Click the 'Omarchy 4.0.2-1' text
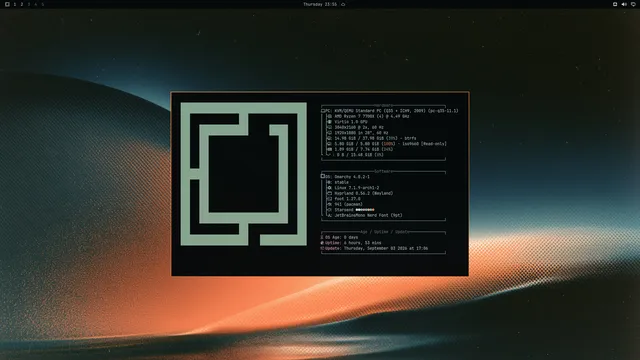 click(x=352, y=177)
